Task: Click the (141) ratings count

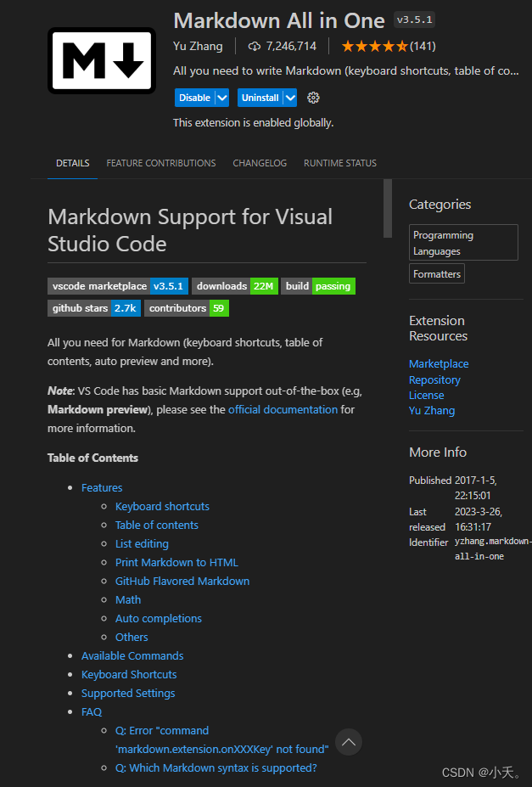Action: 423,46
